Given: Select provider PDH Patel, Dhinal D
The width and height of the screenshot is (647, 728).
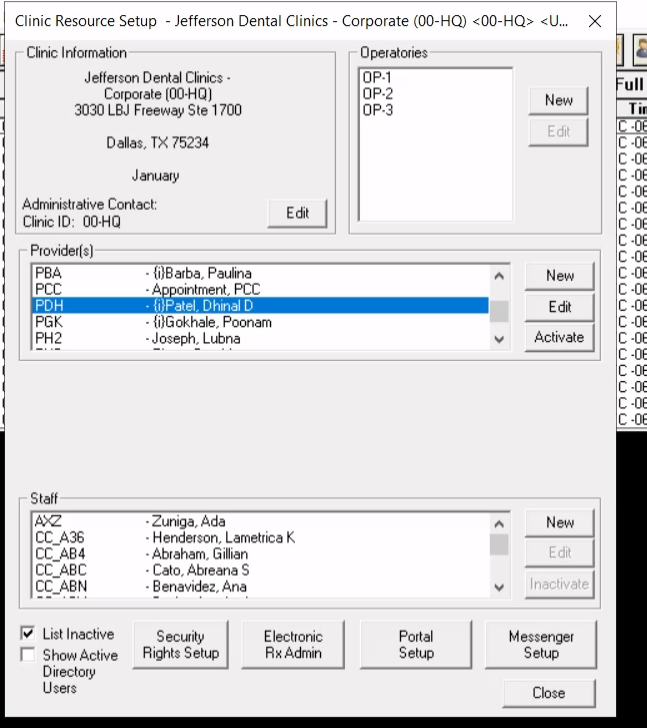Looking at the screenshot, I should 261,306.
